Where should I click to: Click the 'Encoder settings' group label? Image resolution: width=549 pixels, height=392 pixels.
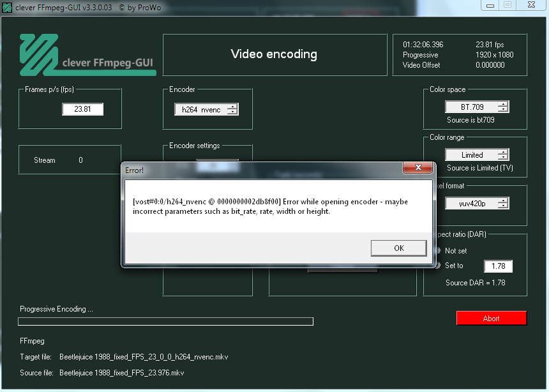pos(194,146)
